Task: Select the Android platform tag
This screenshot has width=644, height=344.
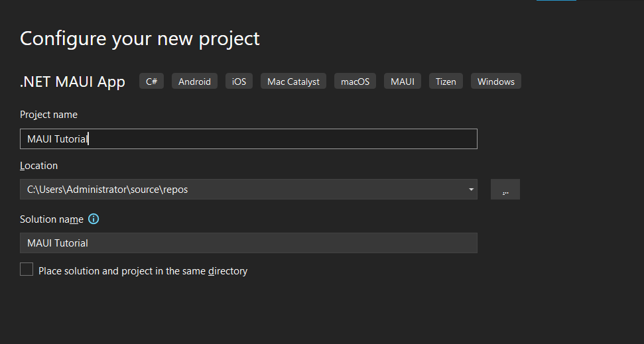Action: click(194, 82)
